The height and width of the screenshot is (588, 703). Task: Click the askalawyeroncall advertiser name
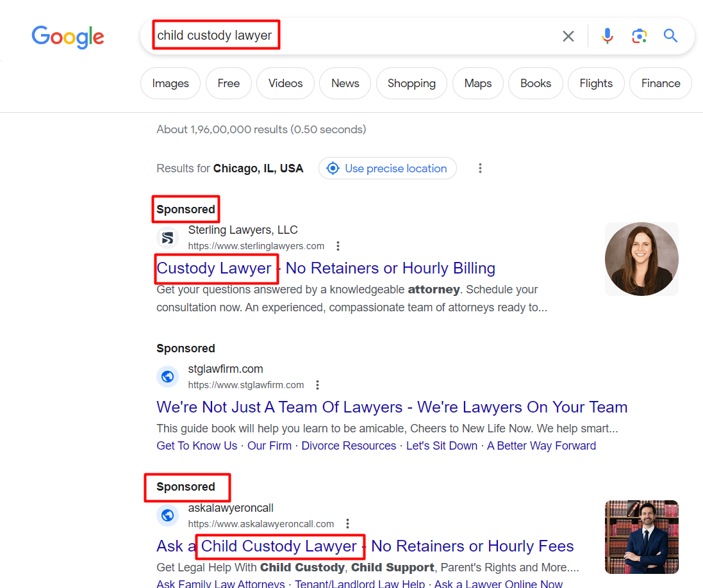coord(231,508)
